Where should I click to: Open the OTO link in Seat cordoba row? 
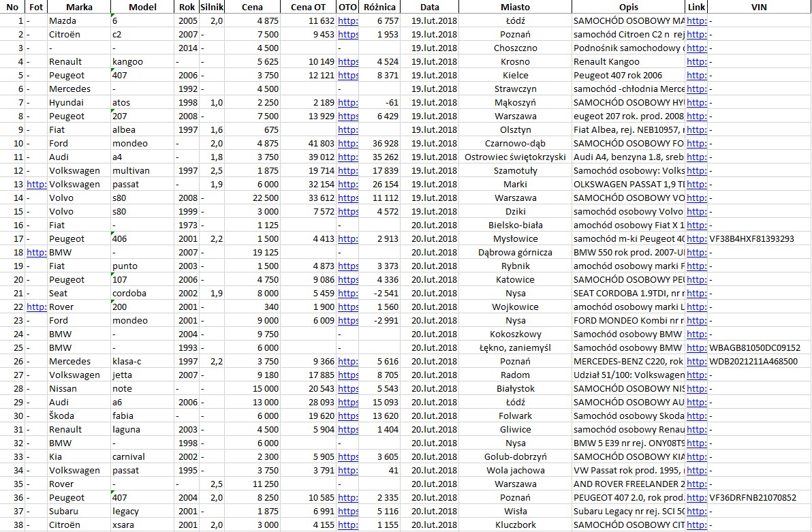[347, 293]
